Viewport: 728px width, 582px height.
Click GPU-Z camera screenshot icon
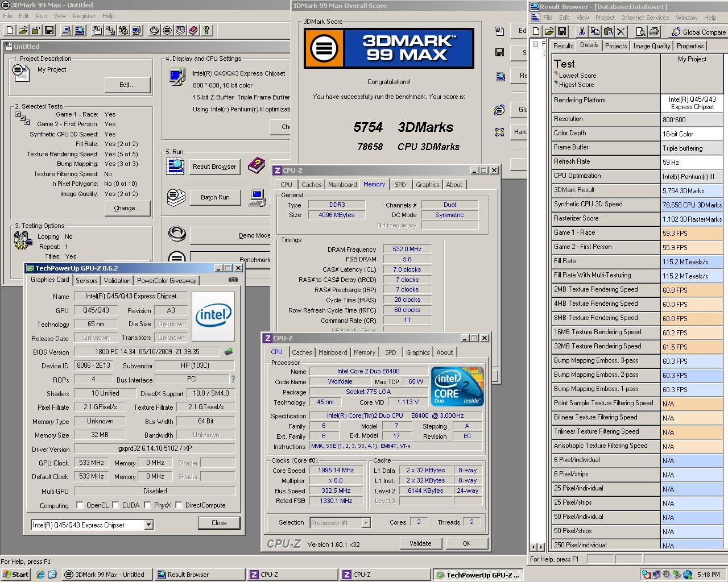[x=233, y=279]
